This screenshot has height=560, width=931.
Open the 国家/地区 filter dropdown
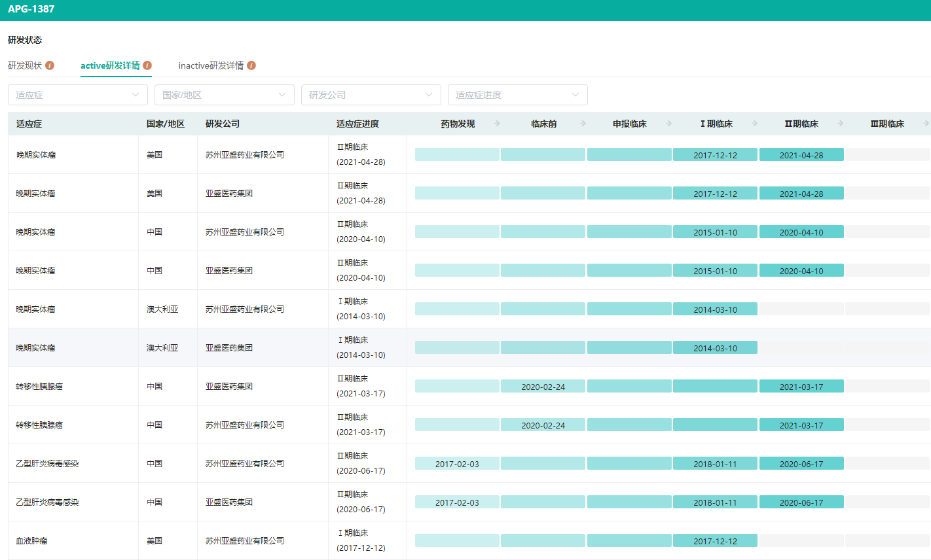tap(224, 95)
